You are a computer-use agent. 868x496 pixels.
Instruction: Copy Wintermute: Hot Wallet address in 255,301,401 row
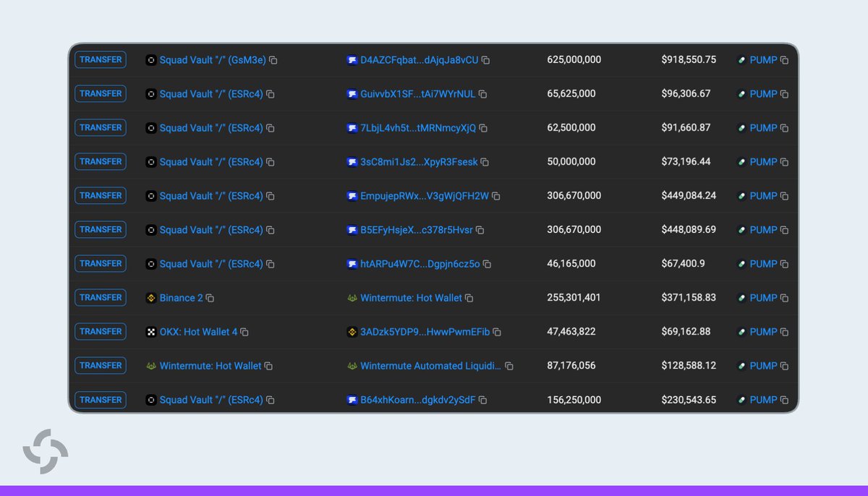click(469, 298)
